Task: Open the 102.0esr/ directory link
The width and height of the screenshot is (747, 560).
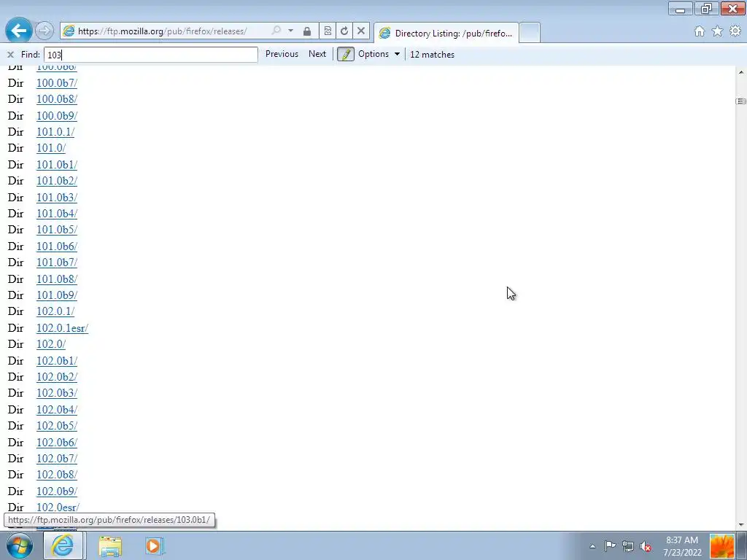Action: 58,507
